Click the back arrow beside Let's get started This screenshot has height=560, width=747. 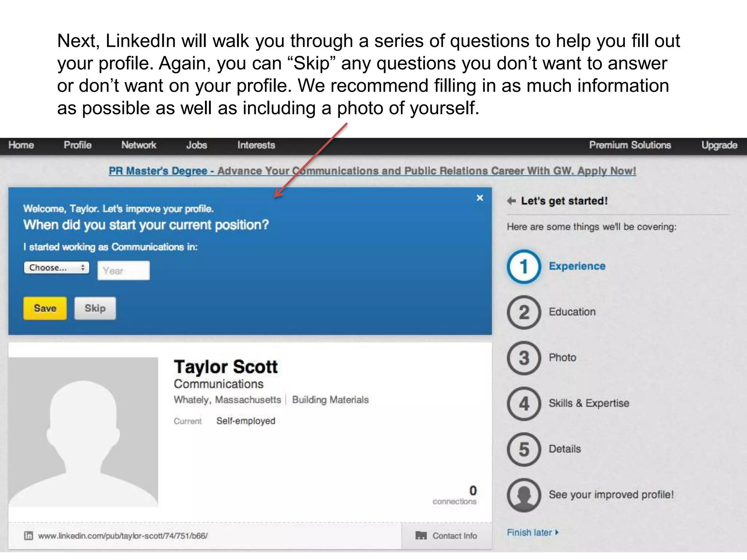point(511,201)
